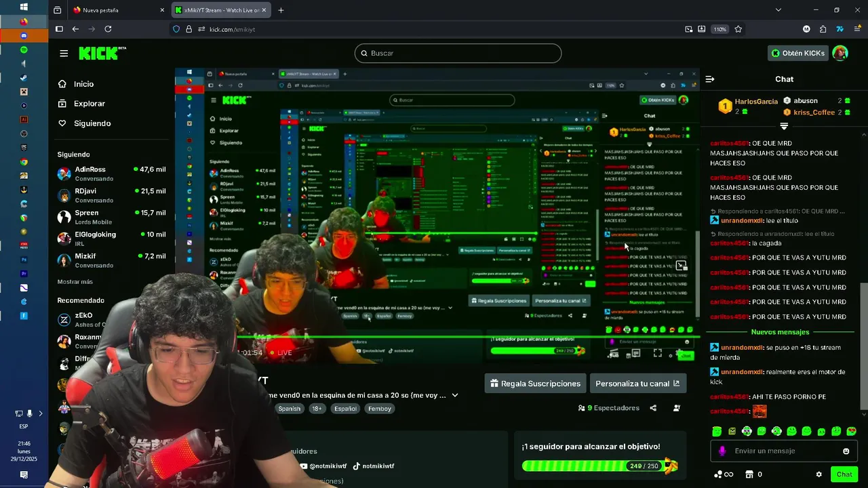Image resolution: width=868 pixels, height=488 pixels.
Task: Click Regala Suscripciones button
Action: coord(535,384)
